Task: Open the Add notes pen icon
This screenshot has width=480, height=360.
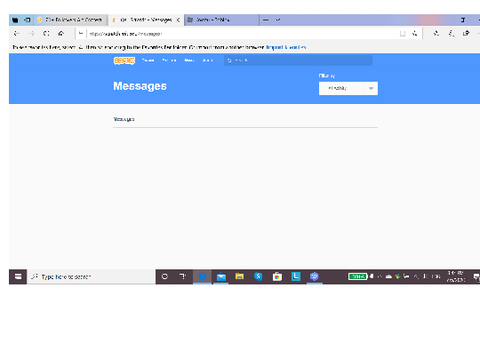Action: pyautogui.click(x=451, y=33)
